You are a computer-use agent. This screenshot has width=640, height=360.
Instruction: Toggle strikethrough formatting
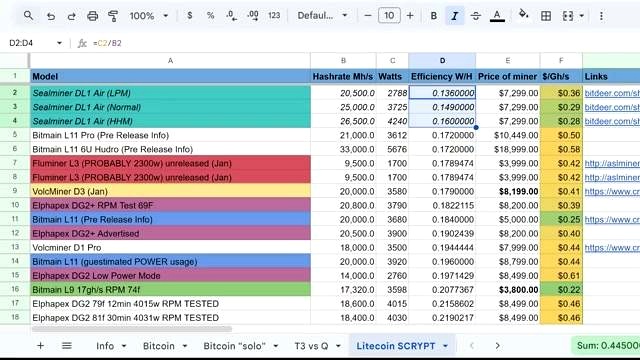(x=476, y=16)
